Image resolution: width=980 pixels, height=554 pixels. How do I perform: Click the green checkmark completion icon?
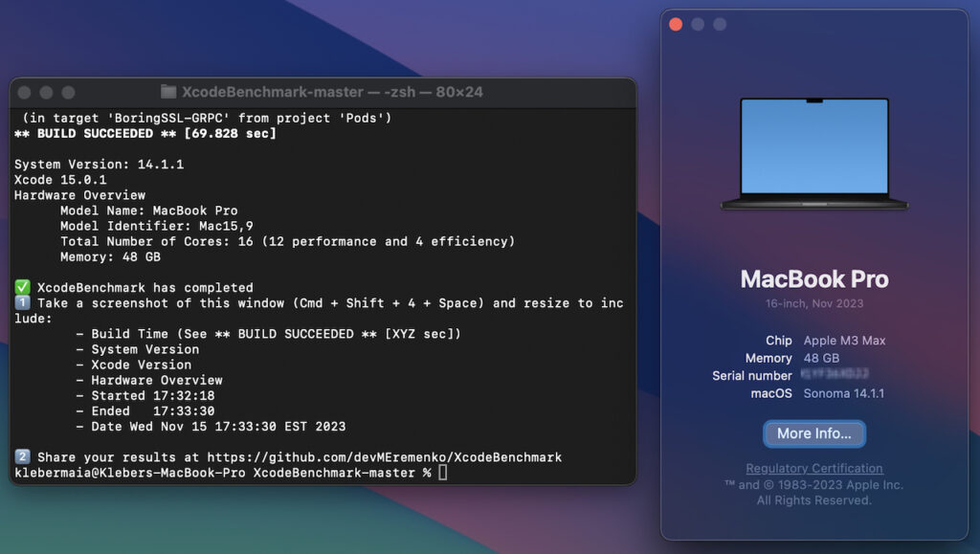click(x=21, y=287)
